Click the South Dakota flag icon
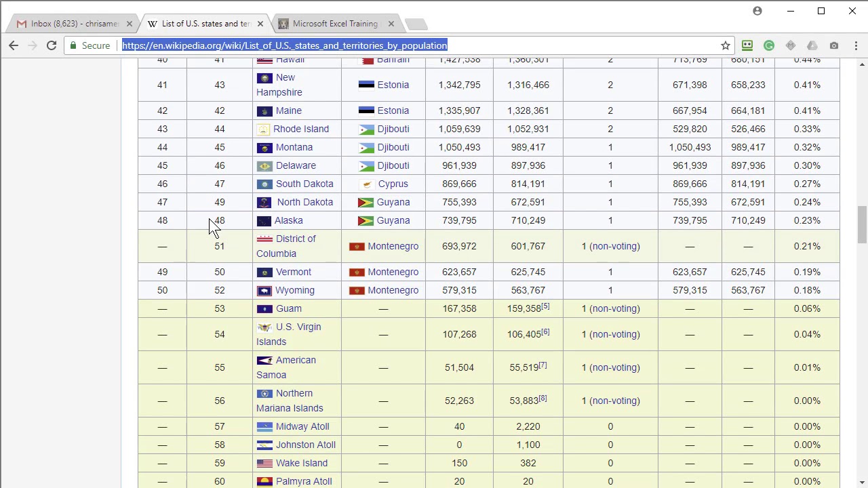Image resolution: width=868 pixels, height=488 pixels. pyautogui.click(x=264, y=184)
